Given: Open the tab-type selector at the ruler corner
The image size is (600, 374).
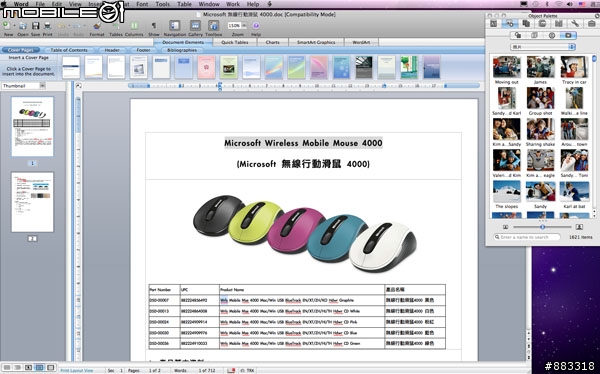Looking at the screenshot, I should pos(78,86).
